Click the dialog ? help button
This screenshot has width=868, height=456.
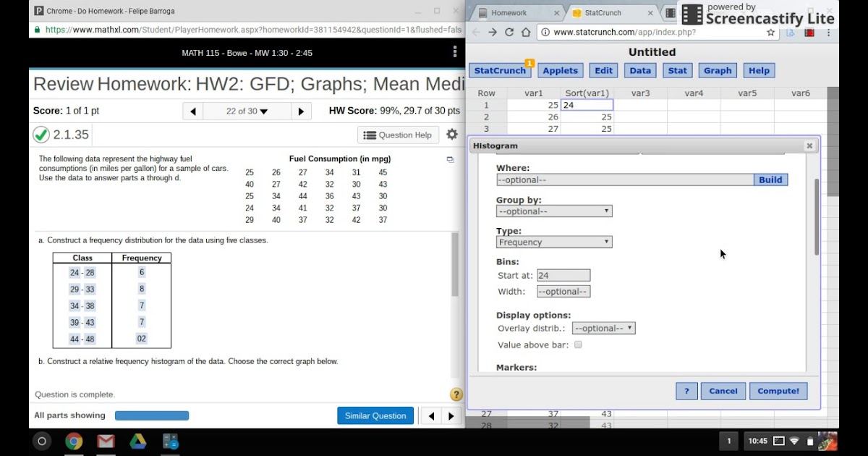click(686, 391)
